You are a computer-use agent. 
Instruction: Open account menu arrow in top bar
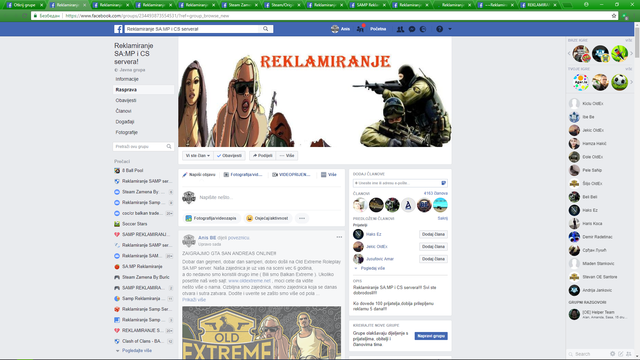pos(450,29)
